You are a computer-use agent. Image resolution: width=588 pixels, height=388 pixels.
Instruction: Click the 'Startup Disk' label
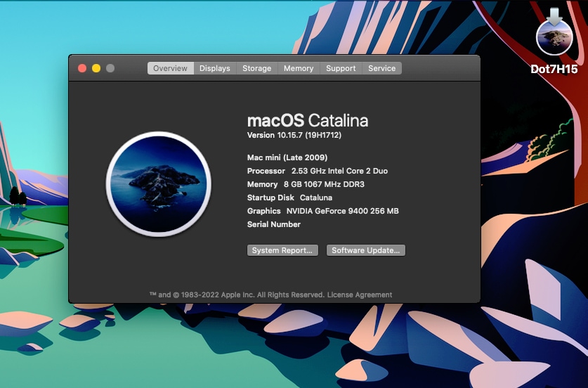click(270, 198)
